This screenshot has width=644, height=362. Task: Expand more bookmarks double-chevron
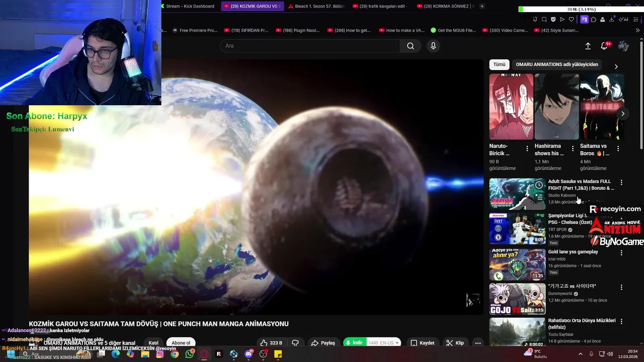638,30
